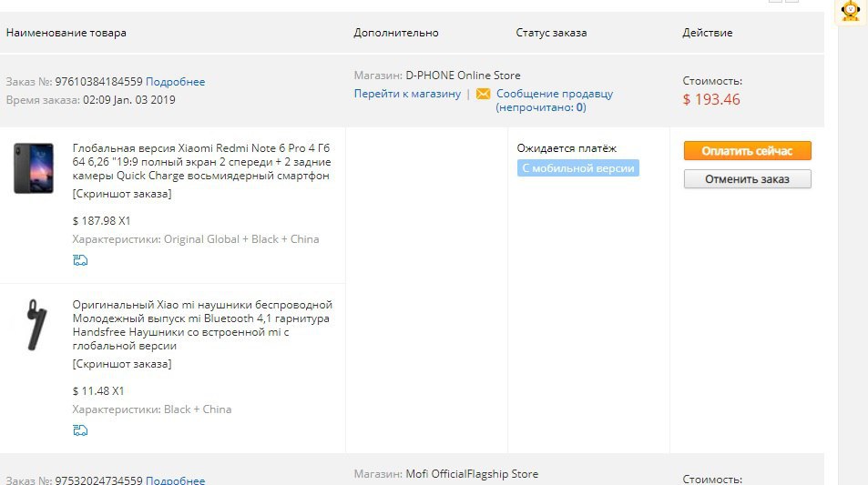Select order time 02:09 Jan. 03 2019
The image size is (868, 485).
pos(129,100)
